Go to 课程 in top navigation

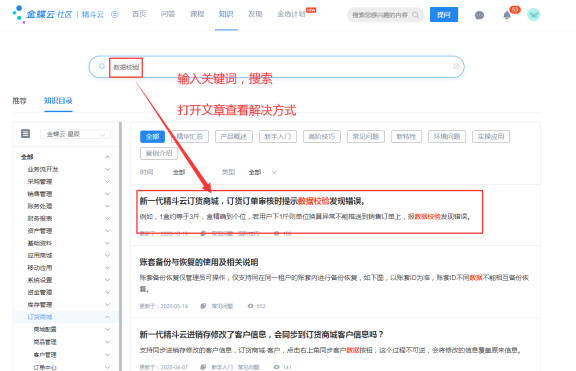coord(197,14)
